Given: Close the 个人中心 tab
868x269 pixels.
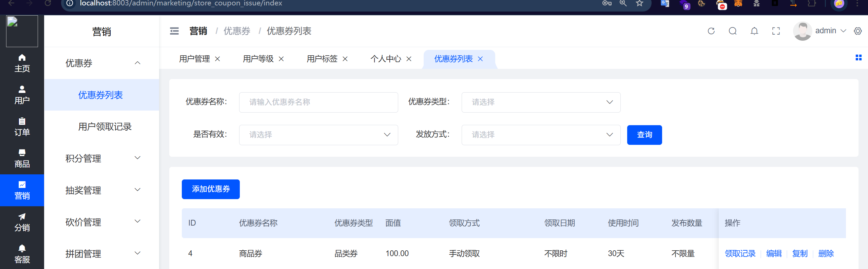Looking at the screenshot, I should click(x=409, y=59).
